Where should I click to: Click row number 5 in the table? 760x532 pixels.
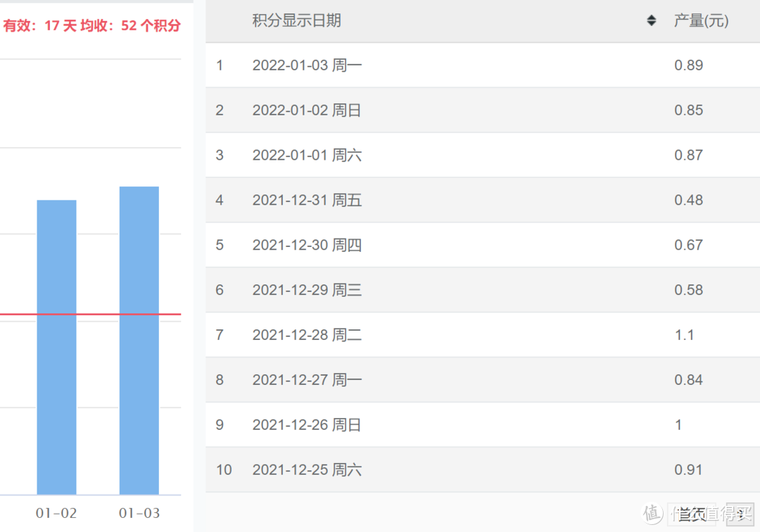click(x=219, y=245)
